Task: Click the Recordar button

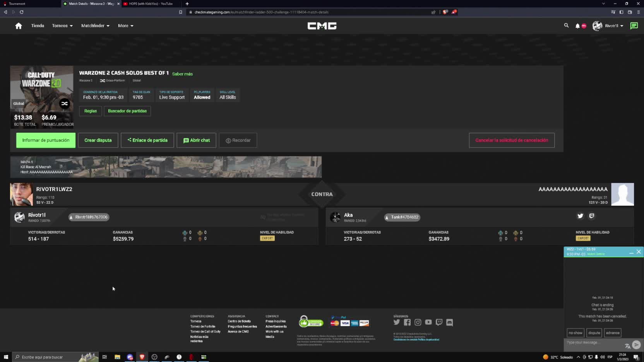Action: (x=238, y=140)
